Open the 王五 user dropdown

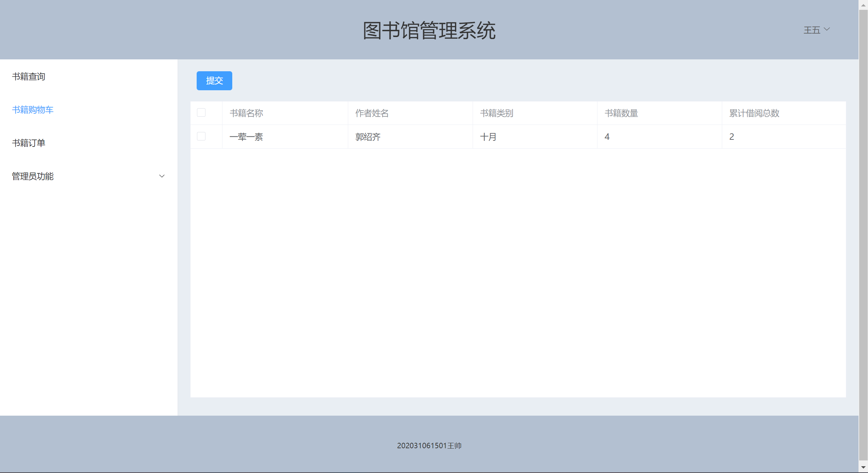812,30
